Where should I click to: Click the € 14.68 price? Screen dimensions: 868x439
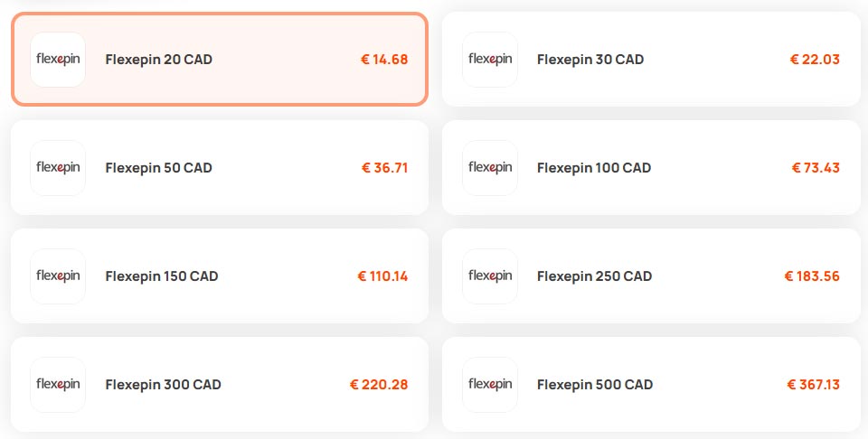(384, 59)
